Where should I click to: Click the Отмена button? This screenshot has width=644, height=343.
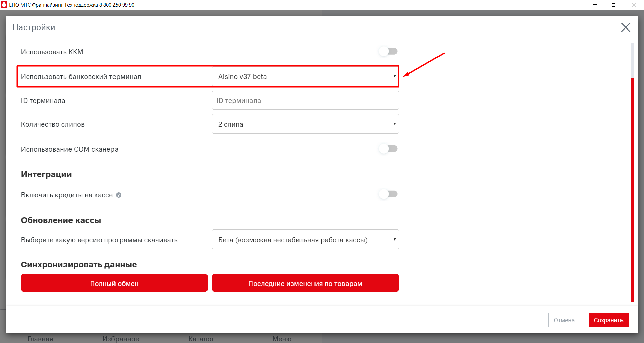pyautogui.click(x=564, y=320)
